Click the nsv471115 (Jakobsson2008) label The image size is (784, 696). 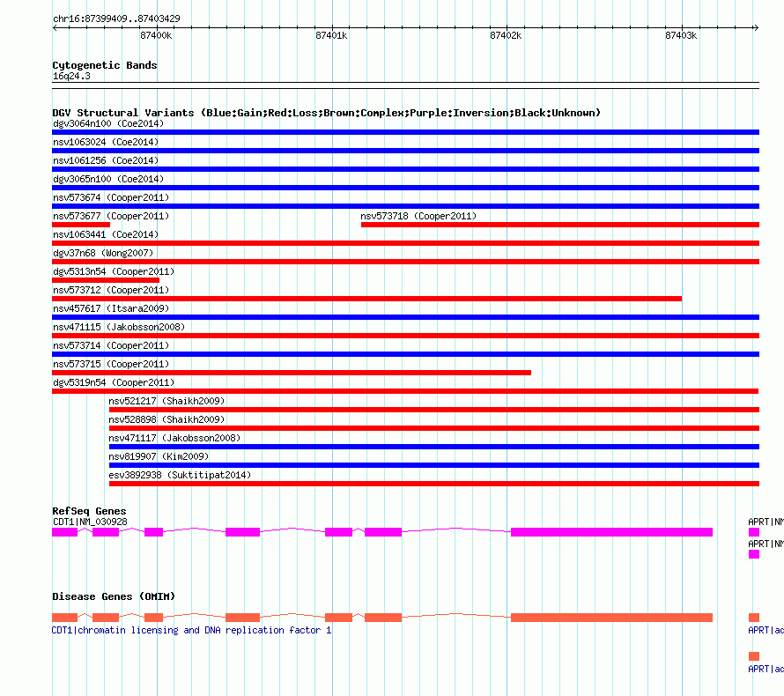click(119, 327)
